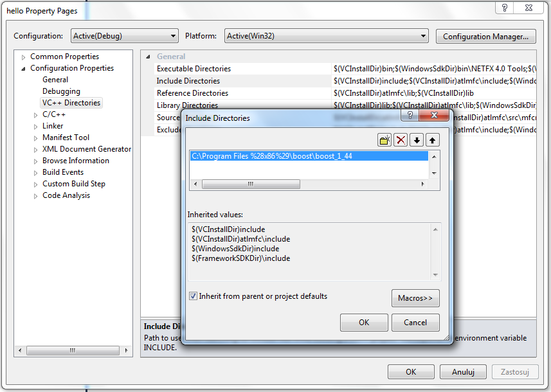
Task: Select the Library Directories property row
Action: pyautogui.click(x=187, y=105)
